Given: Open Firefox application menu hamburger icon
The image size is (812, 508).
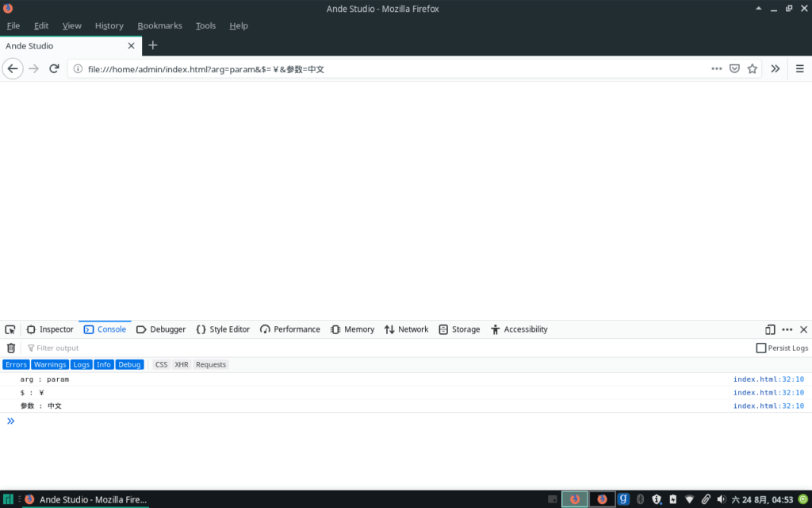Looking at the screenshot, I should 800,69.
